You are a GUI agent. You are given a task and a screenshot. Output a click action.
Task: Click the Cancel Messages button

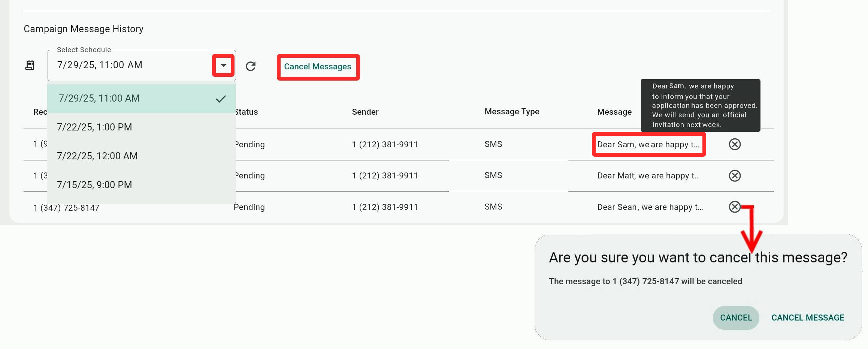click(x=318, y=67)
